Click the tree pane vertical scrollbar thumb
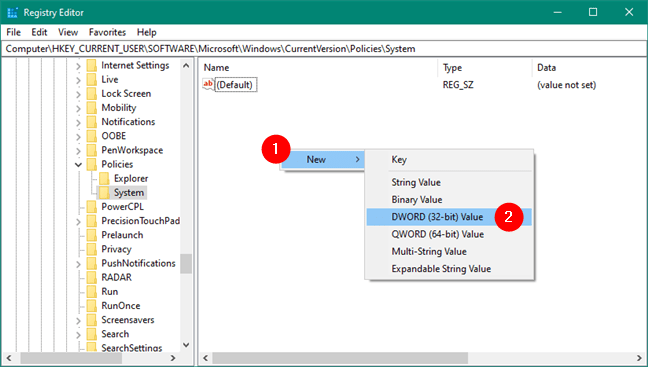 pos(186,263)
